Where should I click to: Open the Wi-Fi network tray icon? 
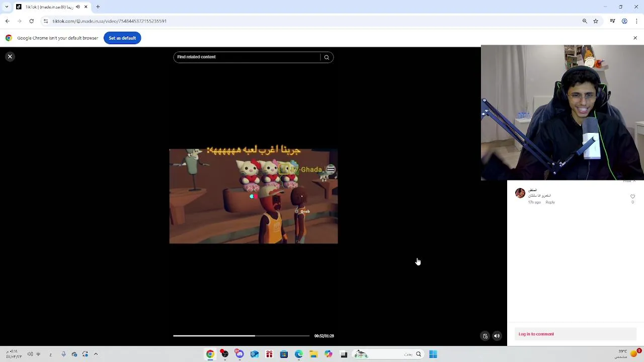click(x=38, y=354)
